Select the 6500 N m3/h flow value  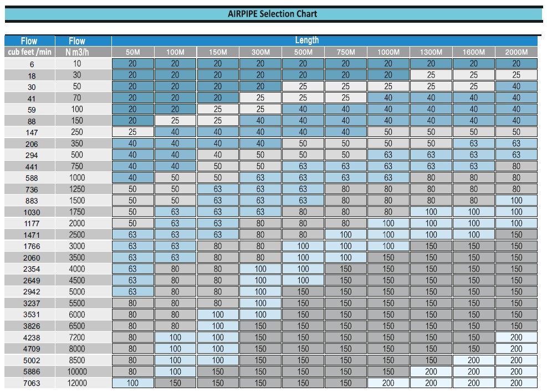click(77, 326)
